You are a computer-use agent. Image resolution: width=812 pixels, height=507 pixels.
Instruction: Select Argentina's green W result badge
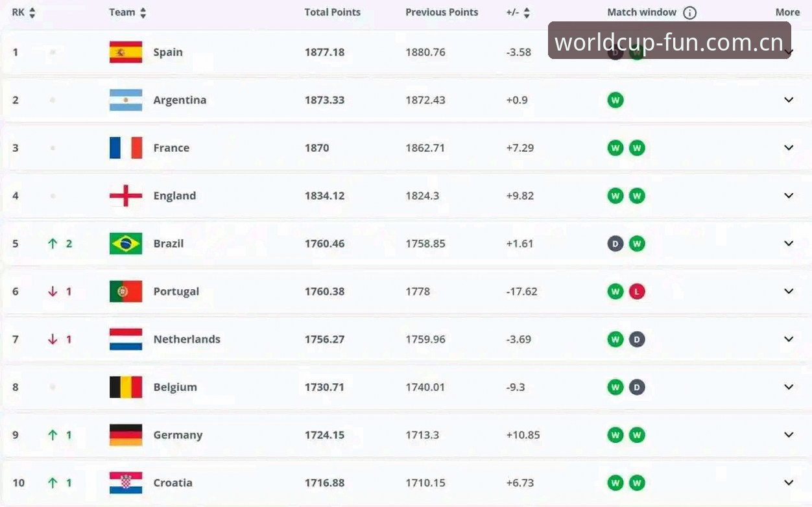[x=615, y=100]
